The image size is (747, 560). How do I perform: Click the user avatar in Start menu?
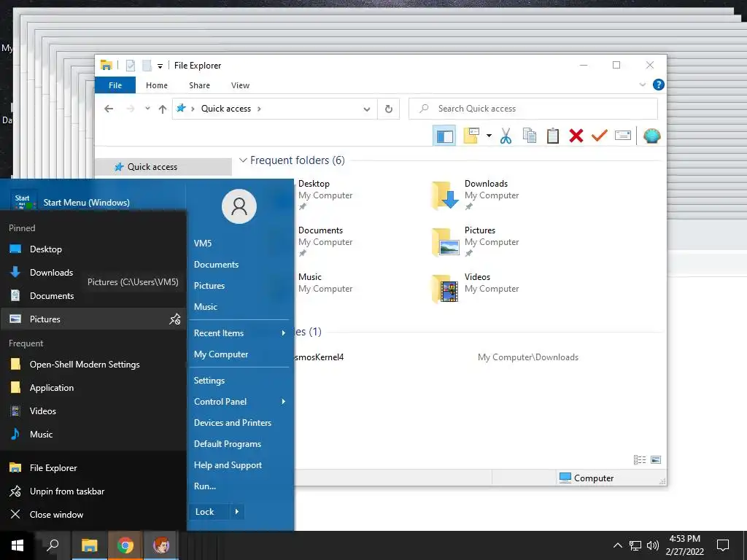tap(239, 206)
